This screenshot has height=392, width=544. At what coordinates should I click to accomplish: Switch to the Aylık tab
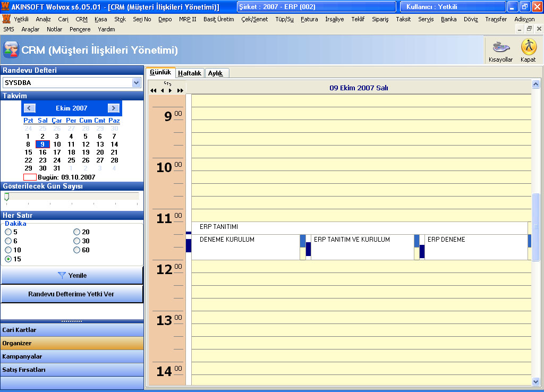click(216, 73)
